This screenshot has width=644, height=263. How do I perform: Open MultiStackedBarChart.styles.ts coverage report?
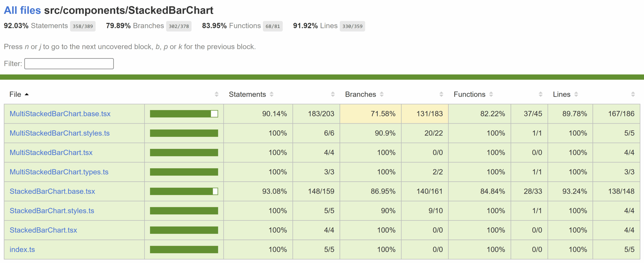(x=59, y=133)
